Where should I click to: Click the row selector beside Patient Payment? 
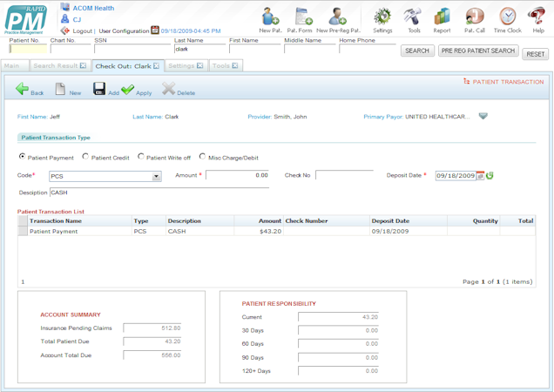[x=23, y=231]
